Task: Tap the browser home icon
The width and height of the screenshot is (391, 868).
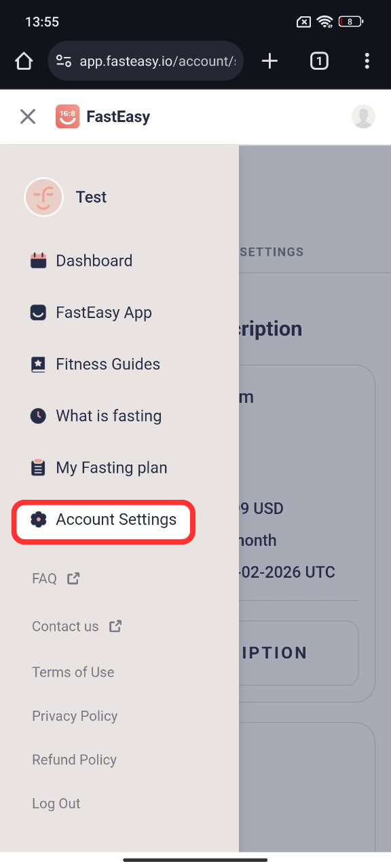Action: click(x=24, y=61)
